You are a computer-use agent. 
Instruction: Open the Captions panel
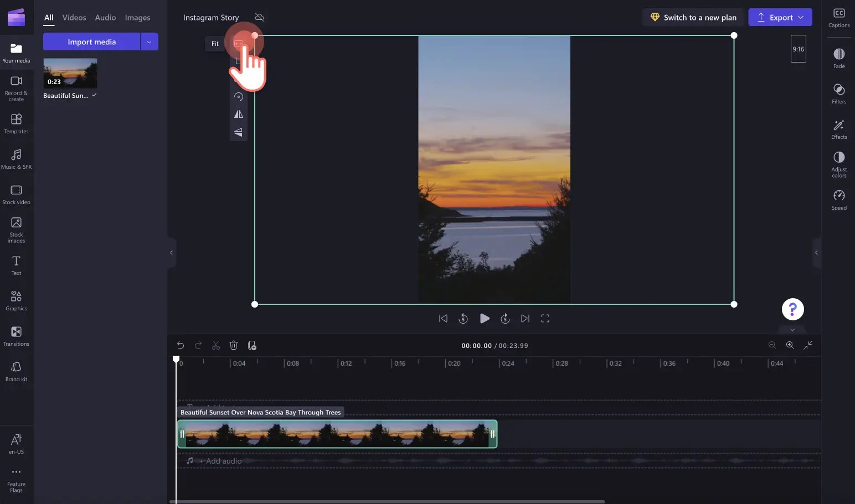pos(839,18)
